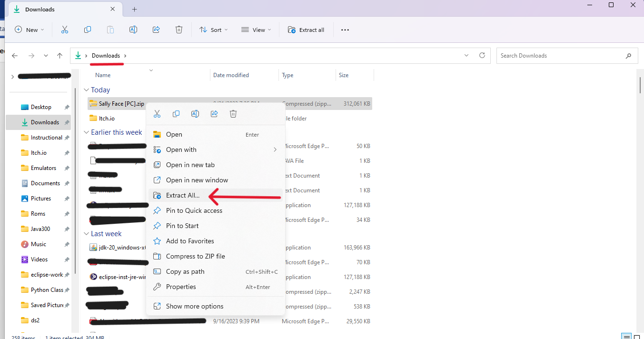Open the View dropdown

pos(256,30)
